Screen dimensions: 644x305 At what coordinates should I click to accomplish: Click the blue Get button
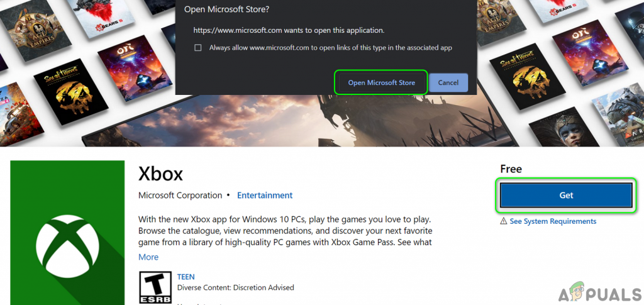(566, 196)
